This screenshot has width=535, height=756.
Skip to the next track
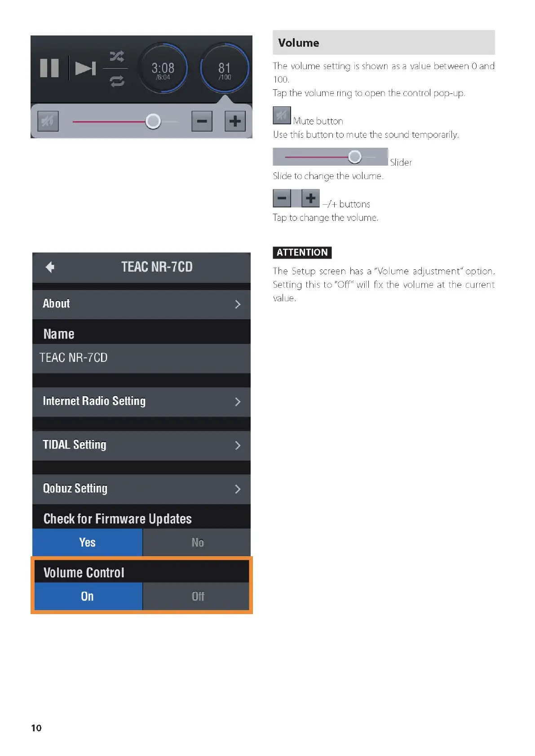(x=85, y=68)
